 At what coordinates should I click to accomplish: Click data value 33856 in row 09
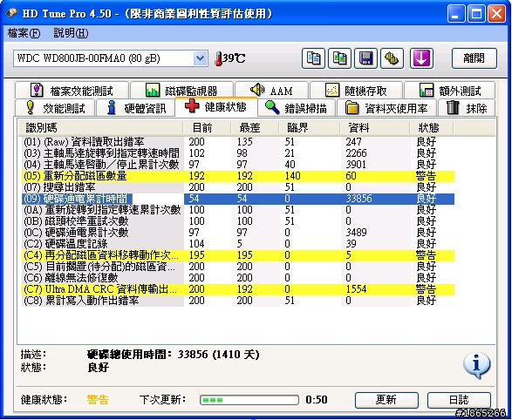tap(358, 199)
